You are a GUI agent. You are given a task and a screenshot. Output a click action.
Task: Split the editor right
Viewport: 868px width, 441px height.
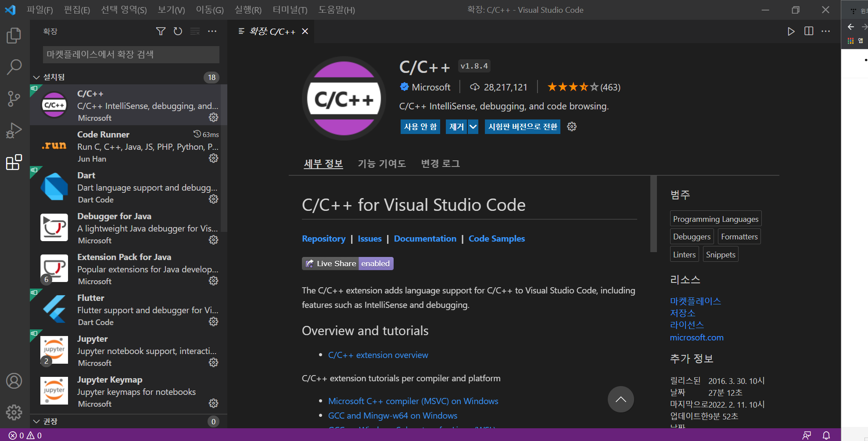pyautogui.click(x=809, y=31)
